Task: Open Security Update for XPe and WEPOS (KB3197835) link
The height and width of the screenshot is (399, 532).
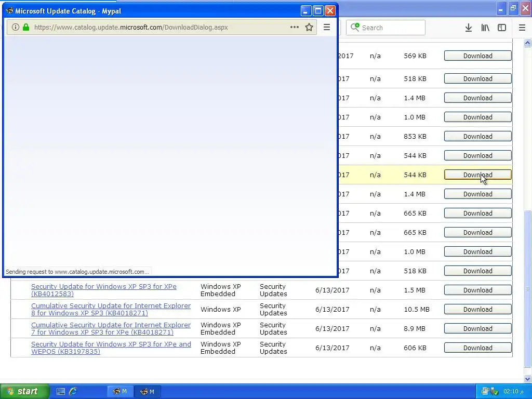Action: [111, 348]
